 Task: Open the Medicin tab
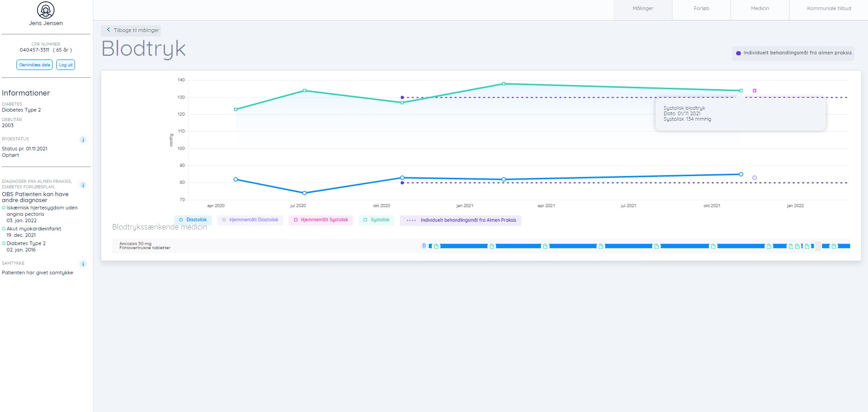[760, 9]
